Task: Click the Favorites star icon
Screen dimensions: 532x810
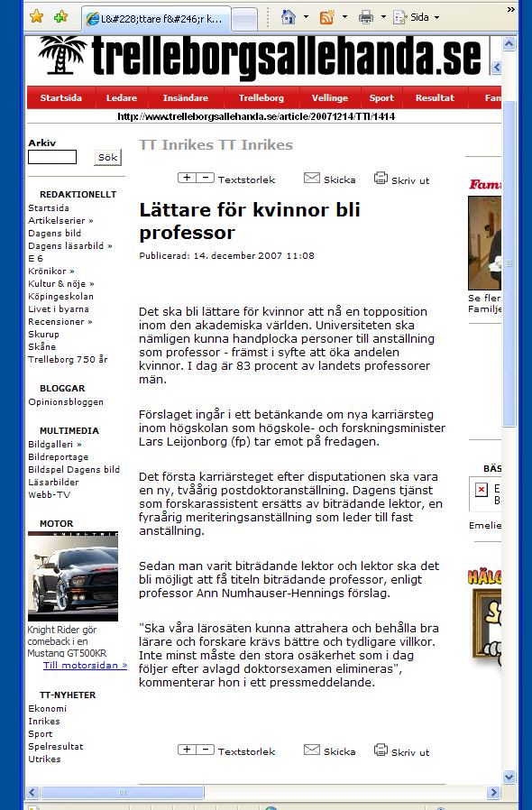Action: 37,16
